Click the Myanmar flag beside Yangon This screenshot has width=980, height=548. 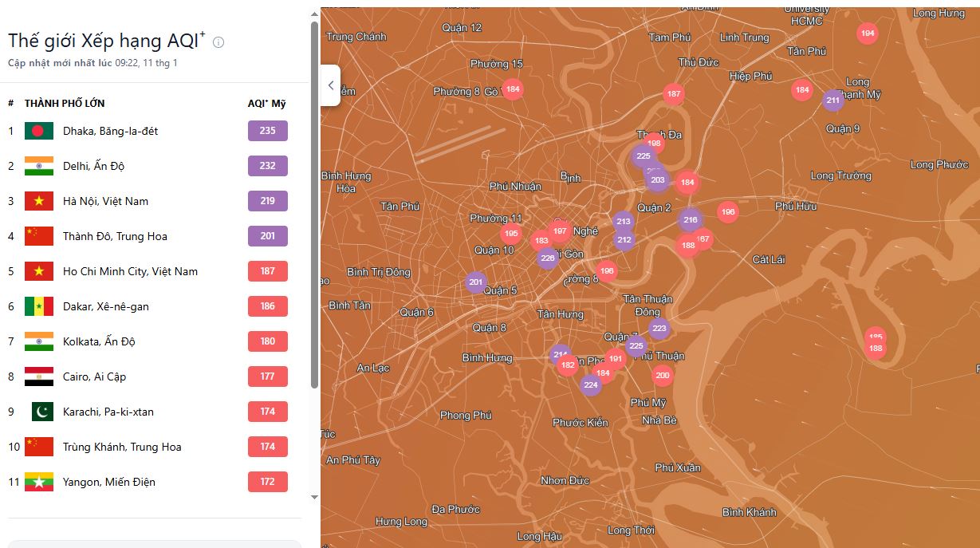click(39, 482)
